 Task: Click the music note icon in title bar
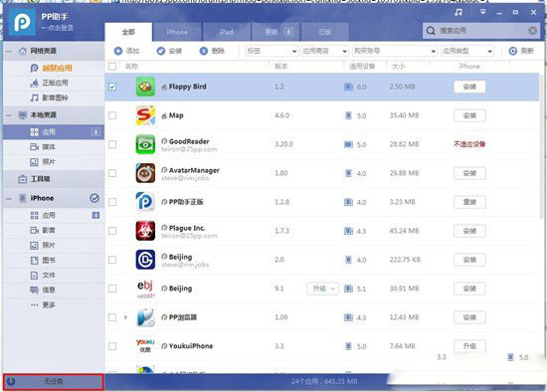(458, 12)
